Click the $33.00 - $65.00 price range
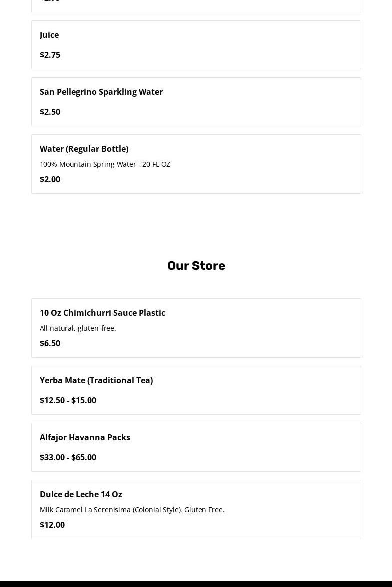 [x=68, y=457]
